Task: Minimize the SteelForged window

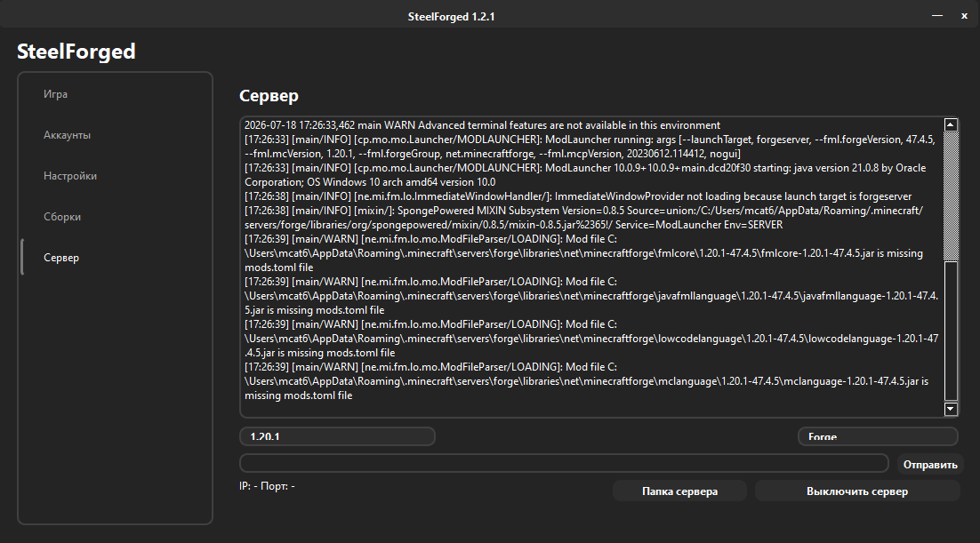Action: pyautogui.click(x=937, y=16)
